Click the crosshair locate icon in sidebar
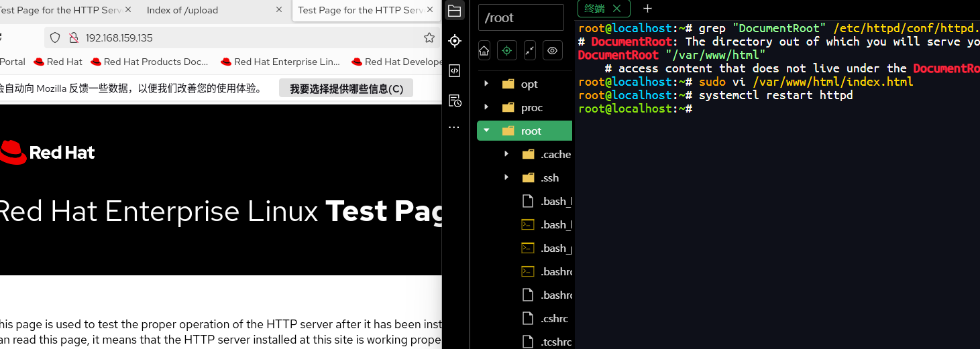980x349 pixels. [x=455, y=41]
